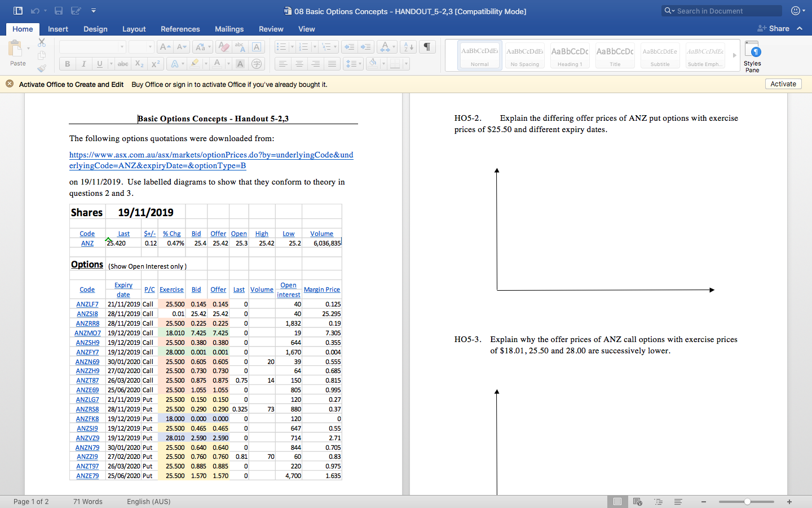The height and width of the screenshot is (508, 812).
Task: Click the Increase Indent icon
Action: click(365, 47)
